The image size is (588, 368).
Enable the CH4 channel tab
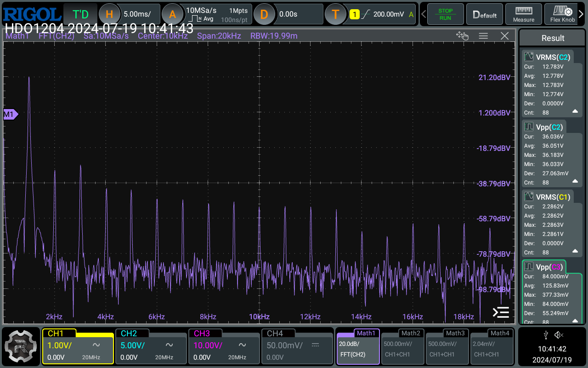(297, 346)
